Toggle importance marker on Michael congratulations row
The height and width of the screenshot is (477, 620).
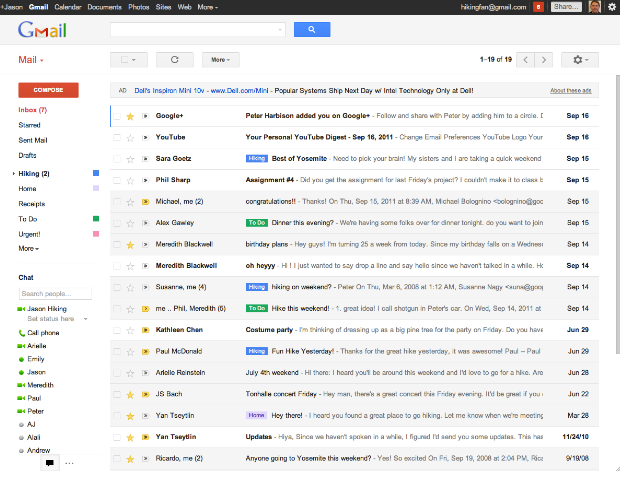pyautogui.click(x=146, y=202)
